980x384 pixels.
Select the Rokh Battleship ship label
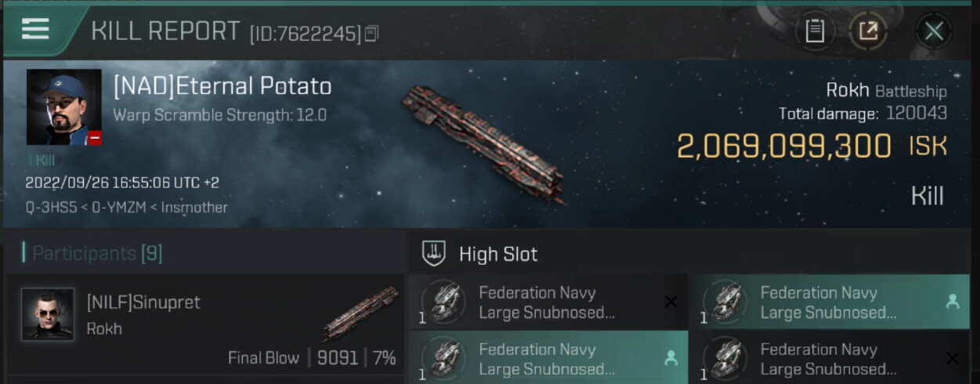(886, 90)
